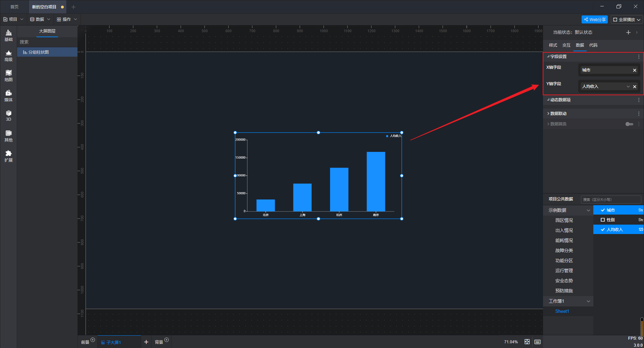Switch to the 交互 tab
Image resolution: width=644 pixels, height=348 pixels.
tap(566, 45)
